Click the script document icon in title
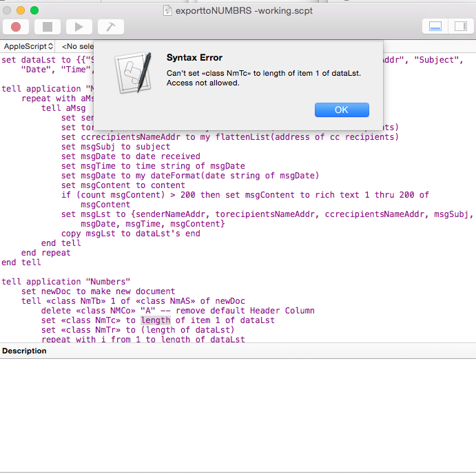 167,10
